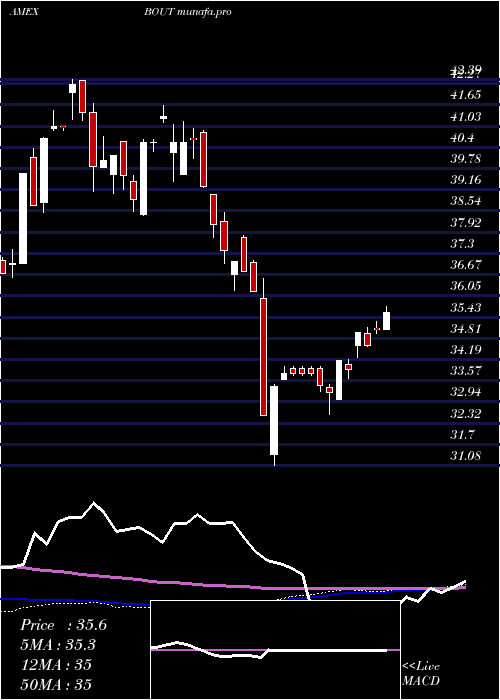The image size is (500, 700).
Task: Click the 33.57 price label
Action: pos(466,371)
